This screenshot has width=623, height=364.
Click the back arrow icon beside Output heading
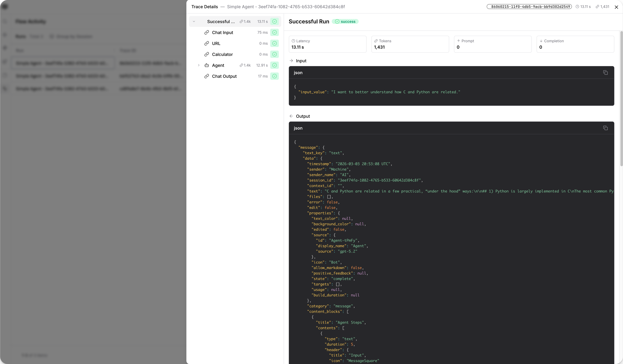pyautogui.click(x=291, y=116)
